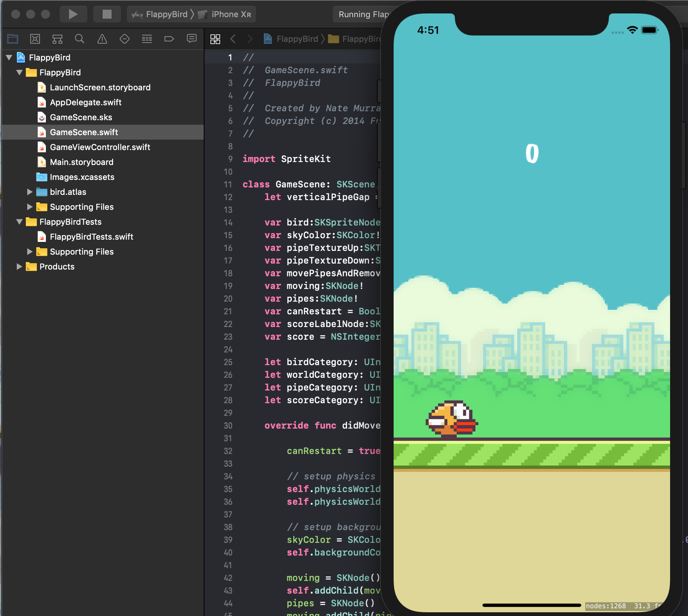This screenshot has height=616, width=688.
Task: Collapse the FlappyBird group folder
Action: pyautogui.click(x=19, y=72)
